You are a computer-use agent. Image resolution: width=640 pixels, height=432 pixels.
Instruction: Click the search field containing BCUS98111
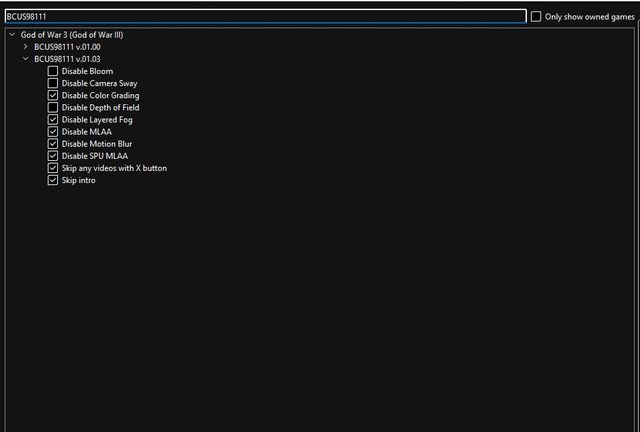[x=265, y=16]
